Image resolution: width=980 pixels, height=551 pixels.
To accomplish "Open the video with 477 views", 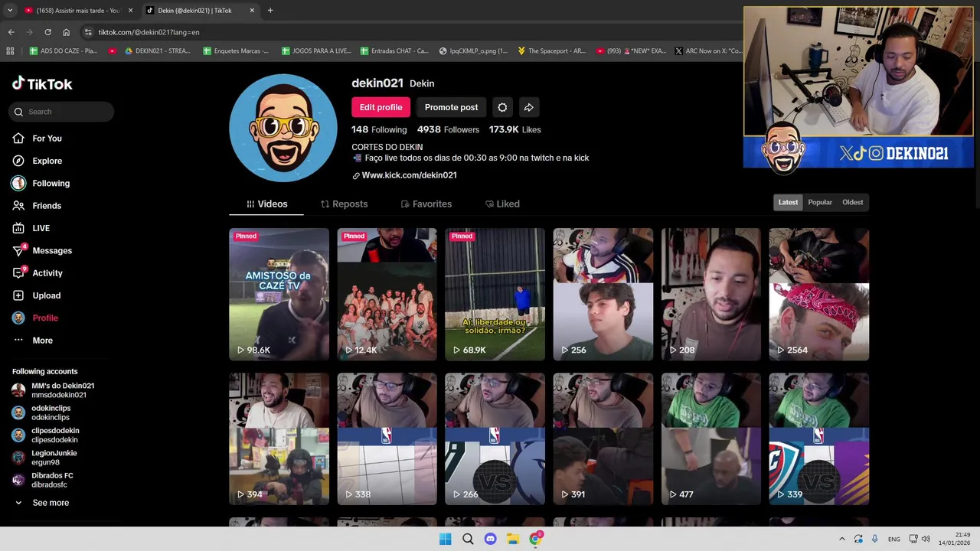I will [x=711, y=439].
